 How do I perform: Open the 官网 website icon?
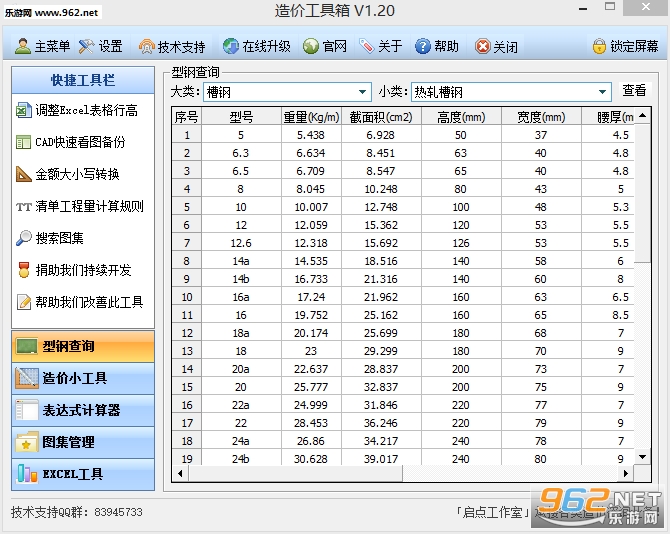click(x=311, y=46)
